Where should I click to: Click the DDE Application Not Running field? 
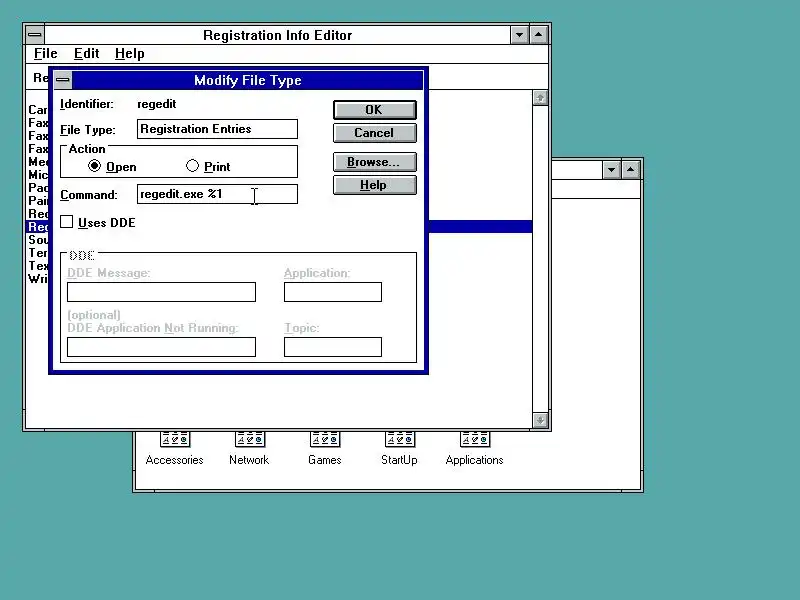click(161, 347)
